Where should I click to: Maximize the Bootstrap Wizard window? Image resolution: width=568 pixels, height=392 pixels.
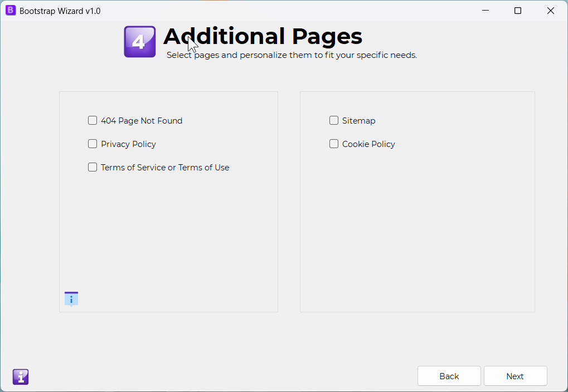518,11
